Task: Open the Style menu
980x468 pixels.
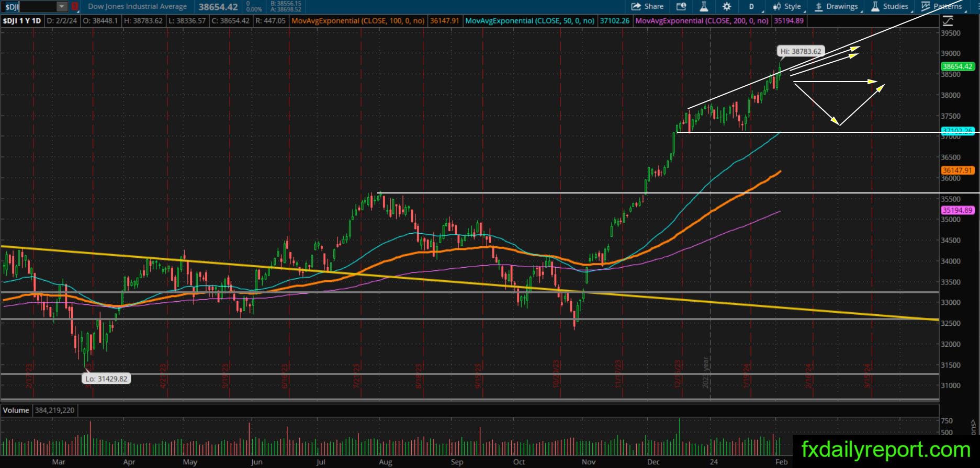Action: (x=788, y=7)
